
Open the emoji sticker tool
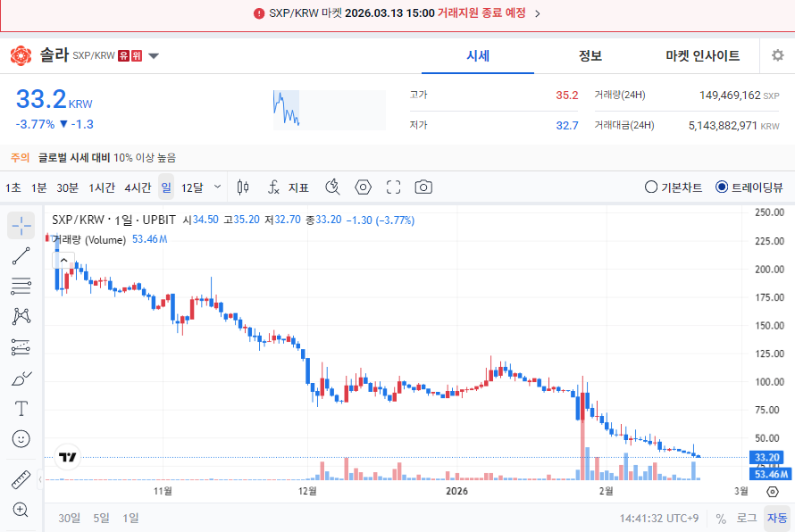pos(20,438)
